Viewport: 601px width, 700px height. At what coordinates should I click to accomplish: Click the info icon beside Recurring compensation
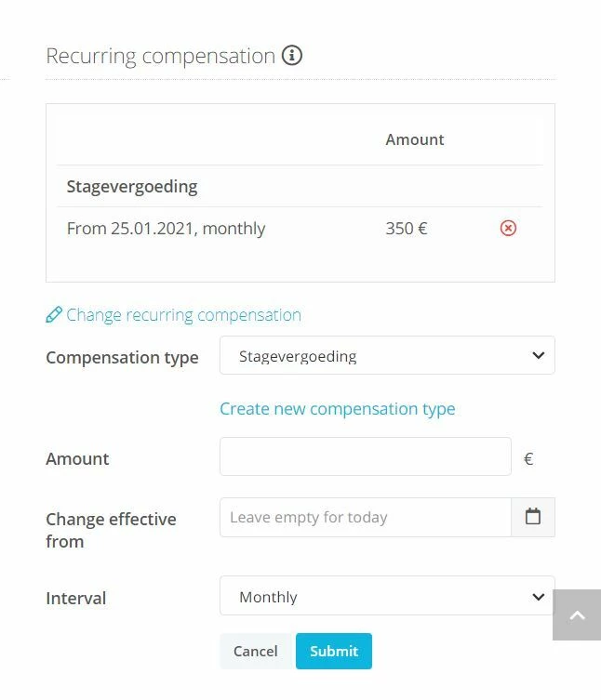292,56
